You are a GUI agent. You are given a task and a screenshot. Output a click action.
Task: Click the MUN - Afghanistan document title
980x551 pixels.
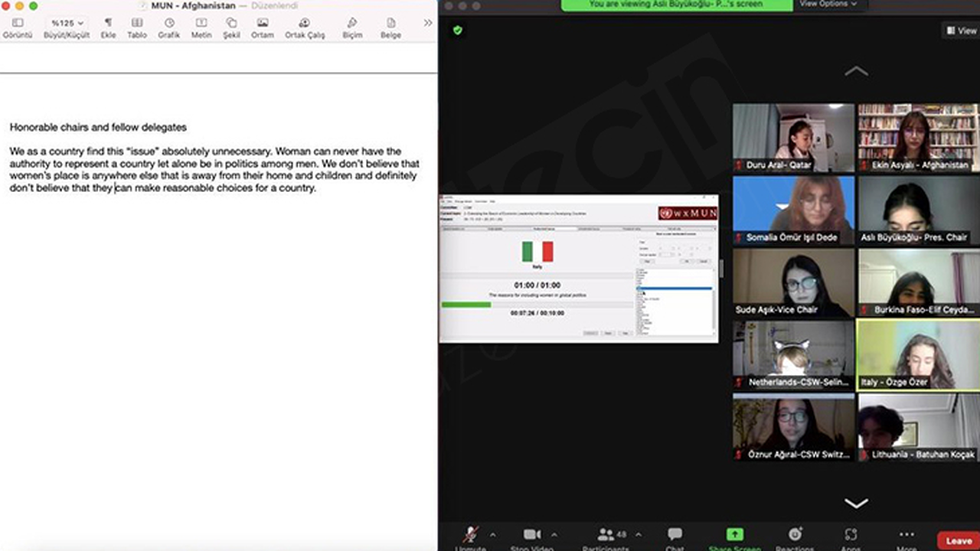193,5
